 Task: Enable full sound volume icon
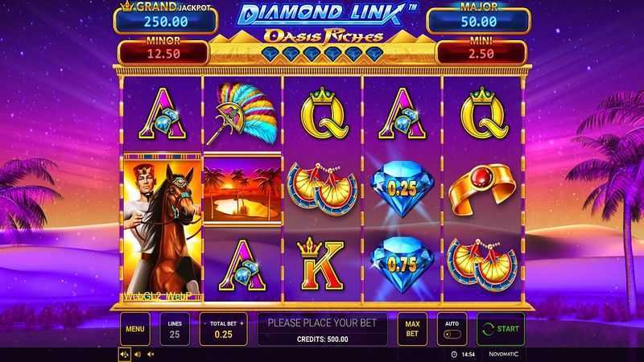124,354
